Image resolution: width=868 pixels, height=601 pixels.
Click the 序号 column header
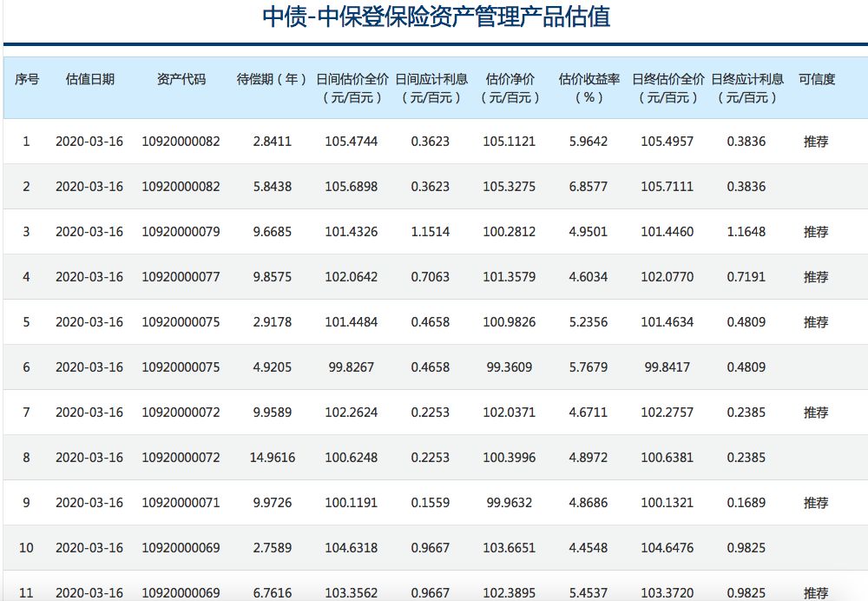(27, 79)
